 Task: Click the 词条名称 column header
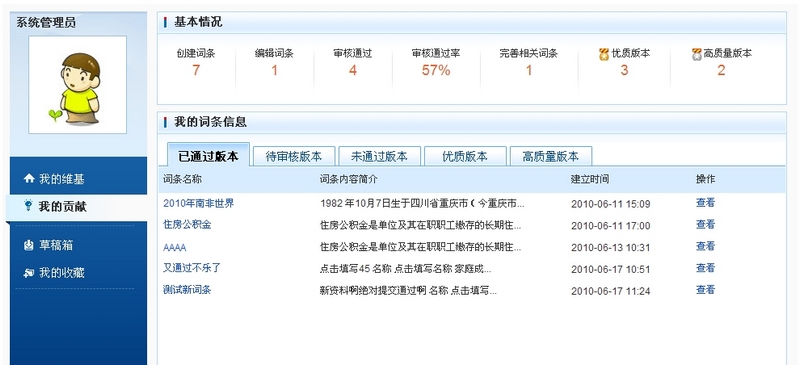(182, 180)
